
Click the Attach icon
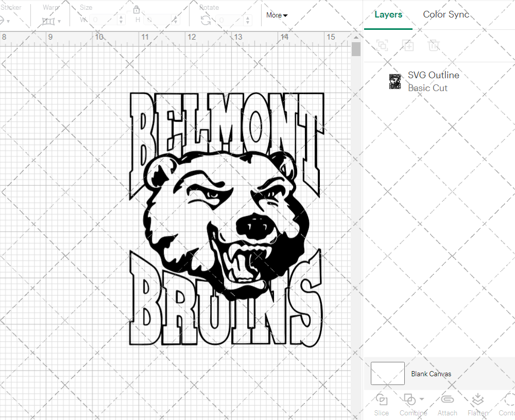tap(447, 400)
